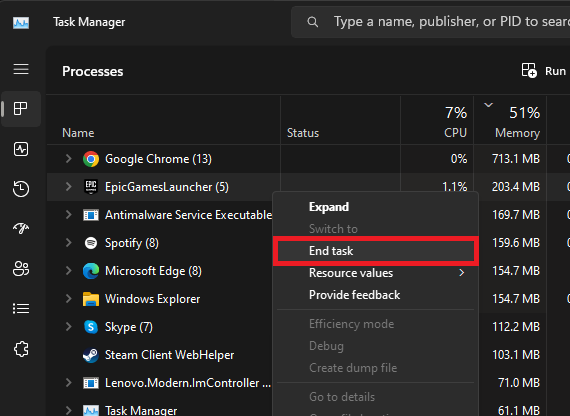Select the Google Chrome (13) row
The image size is (570, 416).
[308, 159]
